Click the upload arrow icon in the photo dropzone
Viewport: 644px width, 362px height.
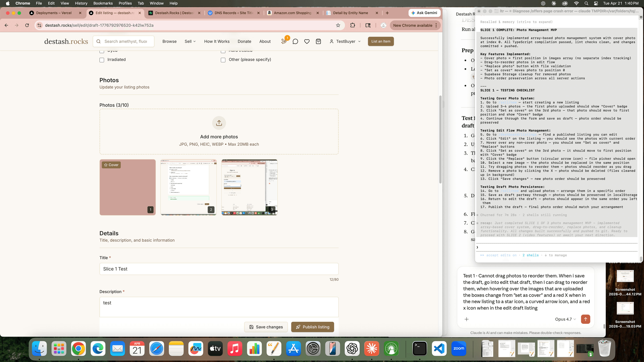pos(219,123)
